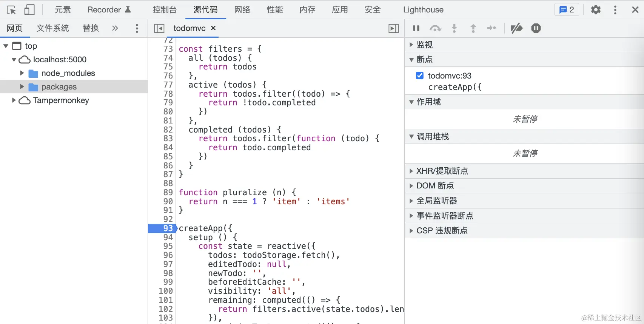Select the 网页 navigator tab
Screen dimensions: 644x324
(x=15, y=28)
